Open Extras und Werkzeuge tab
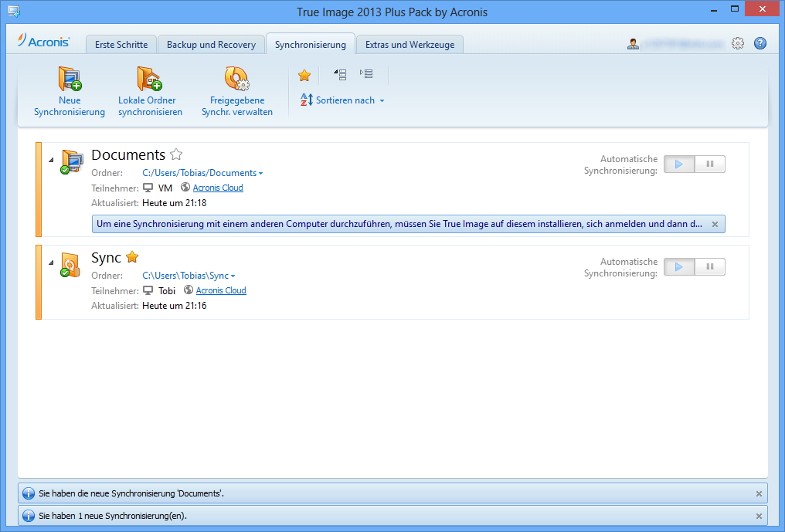785x532 pixels. [410, 45]
